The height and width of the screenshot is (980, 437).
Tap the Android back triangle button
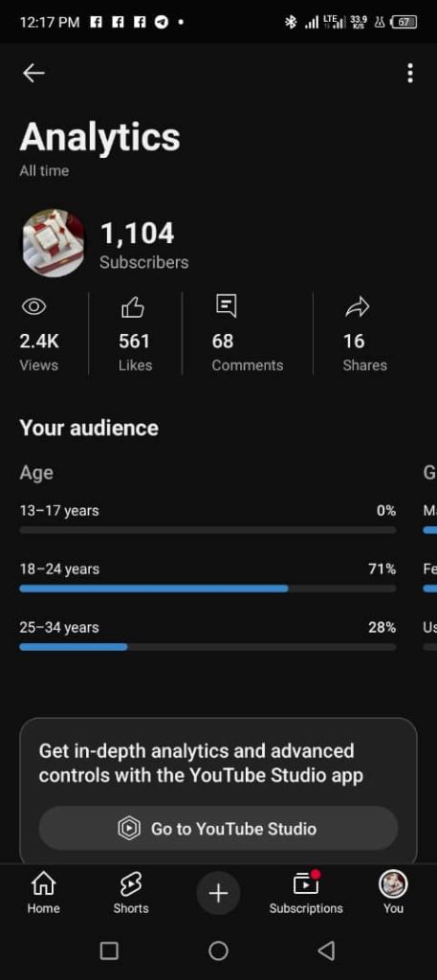(326, 950)
